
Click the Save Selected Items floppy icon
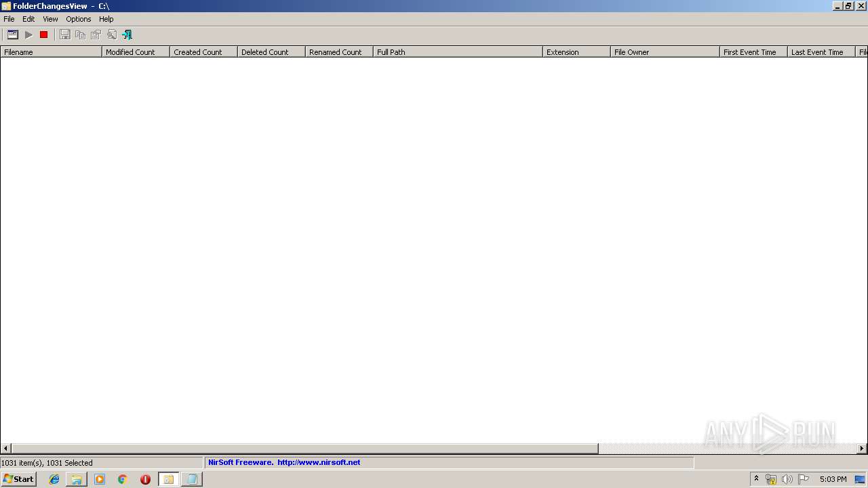tap(64, 35)
